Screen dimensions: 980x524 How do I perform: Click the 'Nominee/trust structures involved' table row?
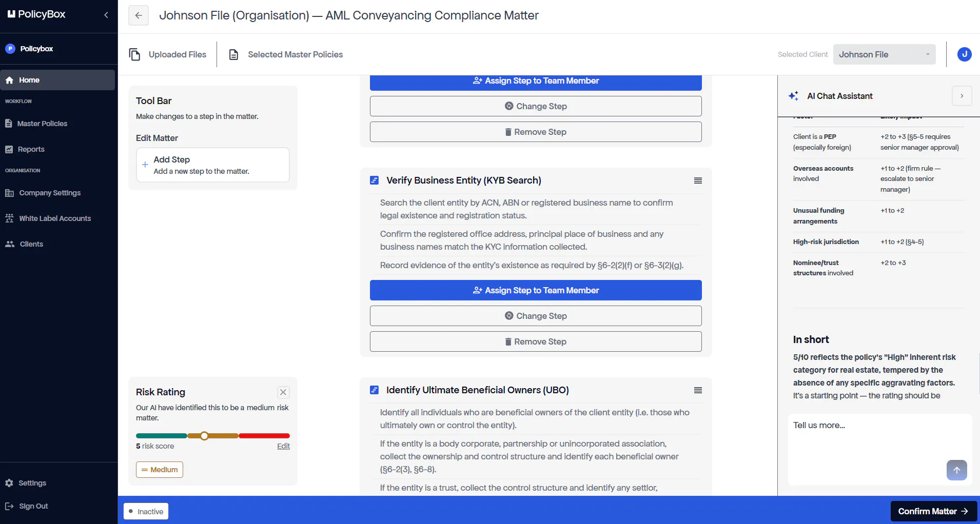click(x=878, y=268)
